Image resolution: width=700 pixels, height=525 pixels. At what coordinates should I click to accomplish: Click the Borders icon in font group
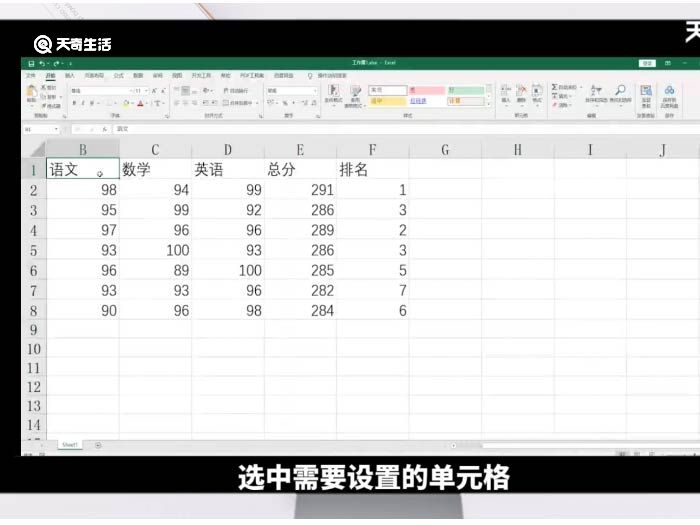[x=109, y=103]
